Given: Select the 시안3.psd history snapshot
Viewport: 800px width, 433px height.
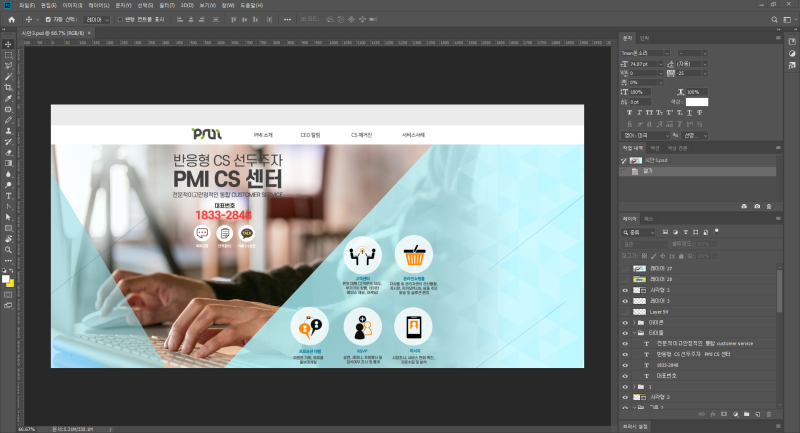Looking at the screenshot, I should [x=697, y=160].
